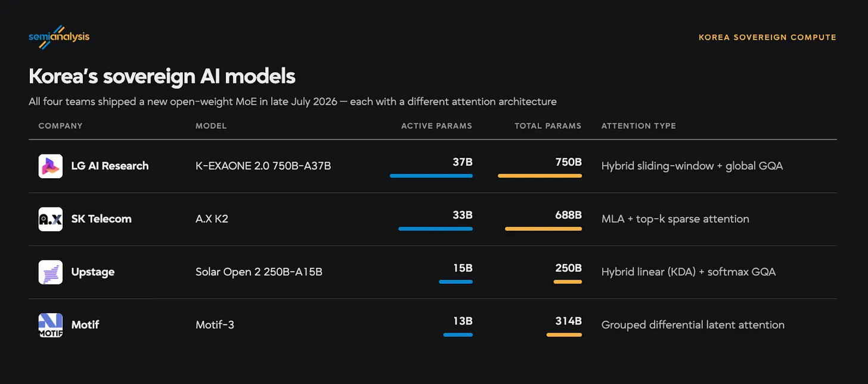The width and height of the screenshot is (868, 384).
Task: Click the orange 688B total params bar
Action: coord(543,228)
